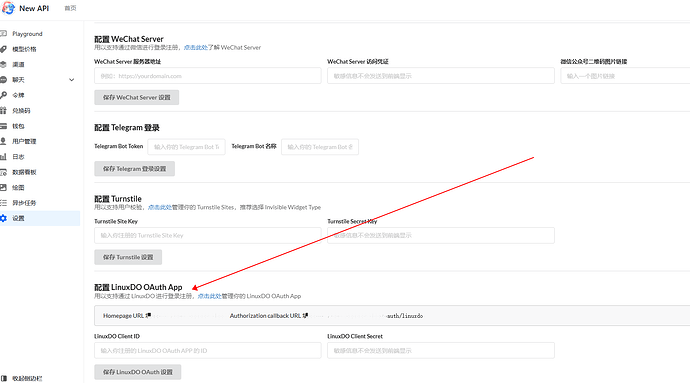This screenshot has width=690, height=383.
Task: Click the save LinuxDO OAuth settings button
Action: click(138, 372)
